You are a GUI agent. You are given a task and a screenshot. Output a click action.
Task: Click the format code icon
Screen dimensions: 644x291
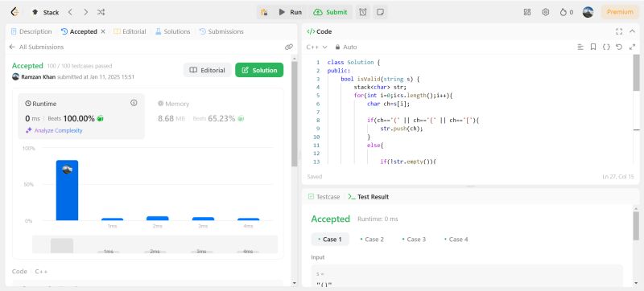580,47
